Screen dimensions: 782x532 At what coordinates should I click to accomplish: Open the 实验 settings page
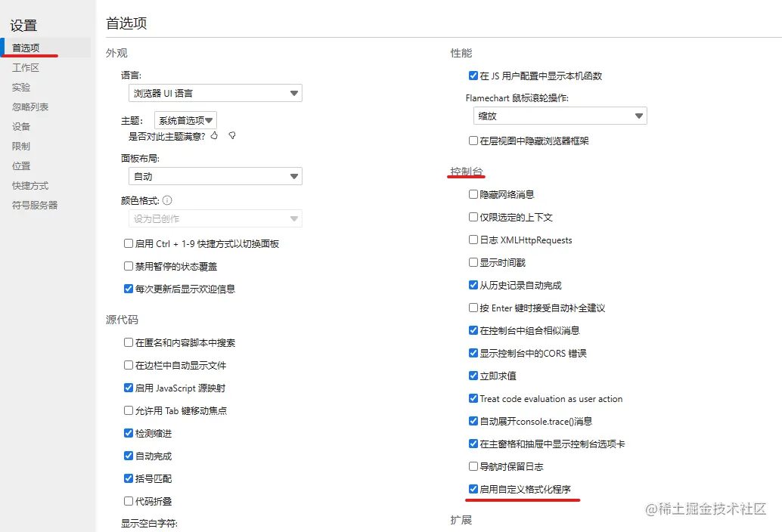(x=22, y=87)
